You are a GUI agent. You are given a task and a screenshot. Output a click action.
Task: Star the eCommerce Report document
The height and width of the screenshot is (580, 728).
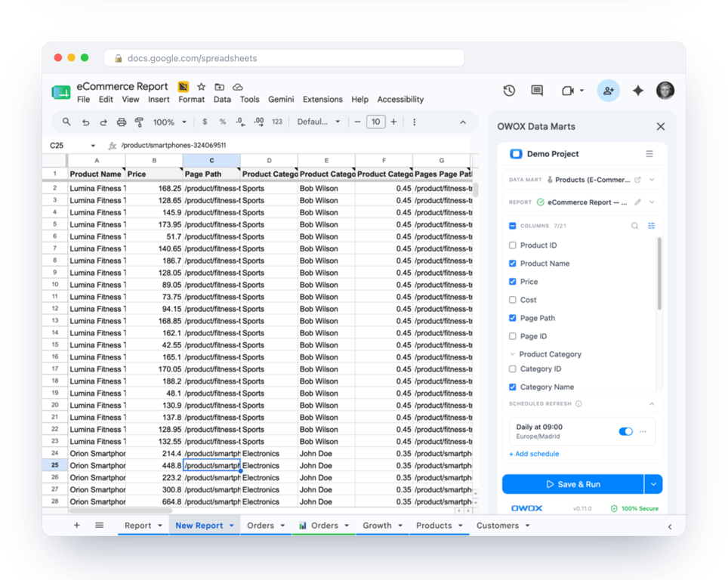click(201, 86)
